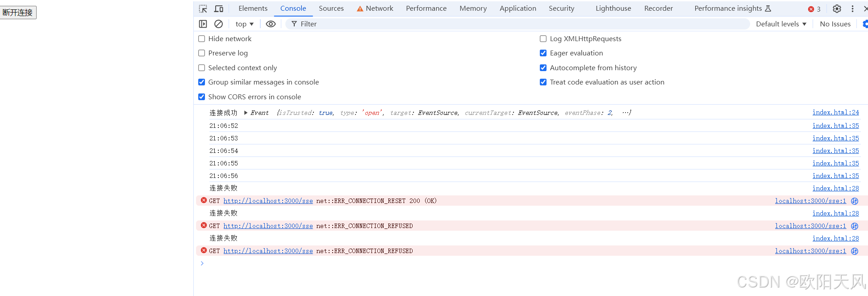The width and height of the screenshot is (868, 296).
Task: Open index.html:35 link for 21:06:55
Action: tap(836, 164)
